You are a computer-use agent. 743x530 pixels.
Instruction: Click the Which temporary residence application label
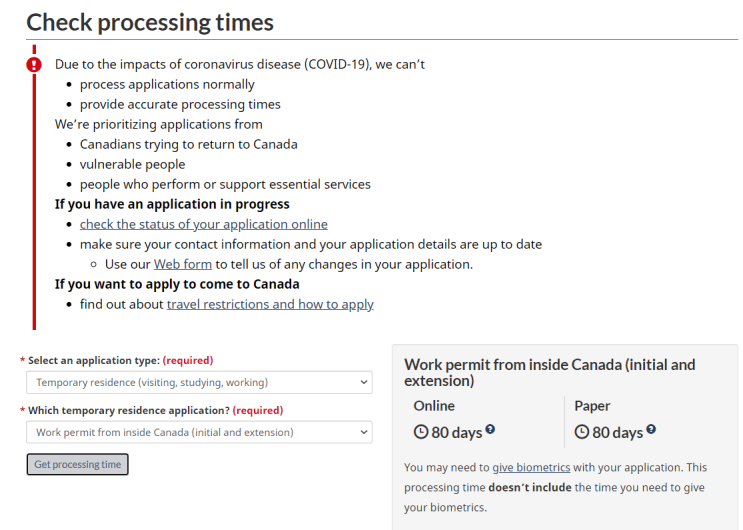coord(129,410)
